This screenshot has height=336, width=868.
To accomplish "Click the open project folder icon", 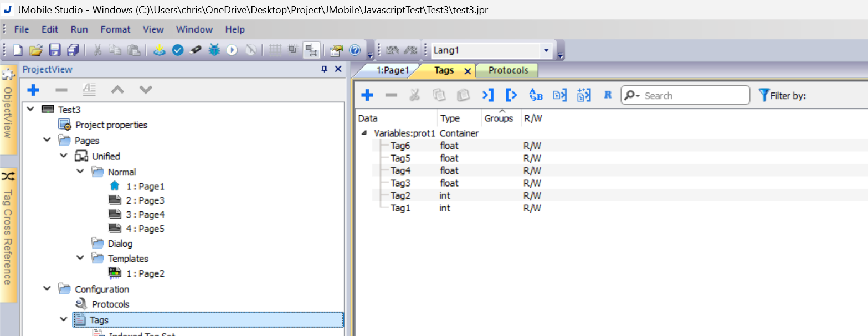I will coord(35,50).
